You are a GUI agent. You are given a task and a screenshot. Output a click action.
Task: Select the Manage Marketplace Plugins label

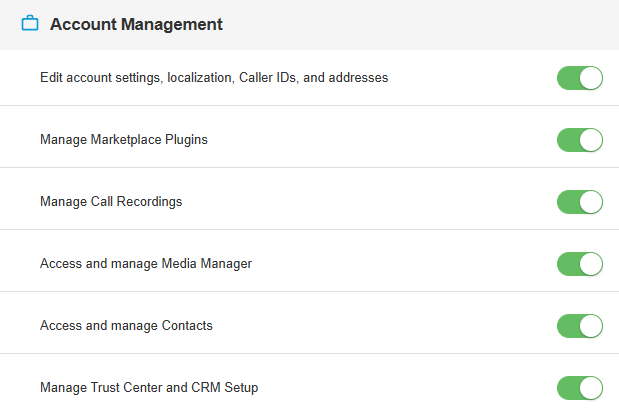[124, 140]
